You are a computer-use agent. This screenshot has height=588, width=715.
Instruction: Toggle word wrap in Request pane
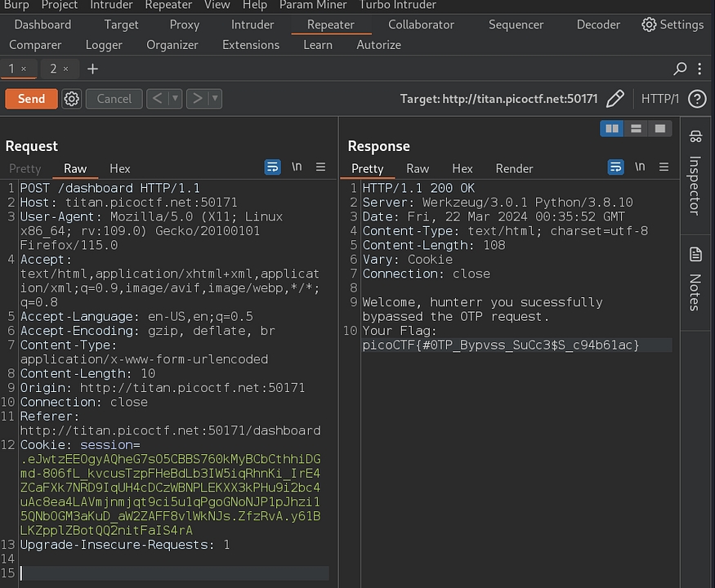tap(272, 167)
